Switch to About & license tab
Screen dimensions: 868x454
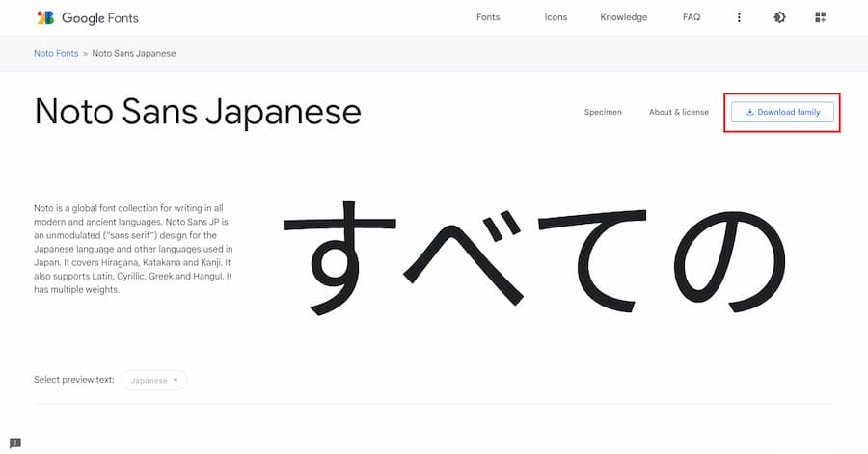click(x=679, y=112)
